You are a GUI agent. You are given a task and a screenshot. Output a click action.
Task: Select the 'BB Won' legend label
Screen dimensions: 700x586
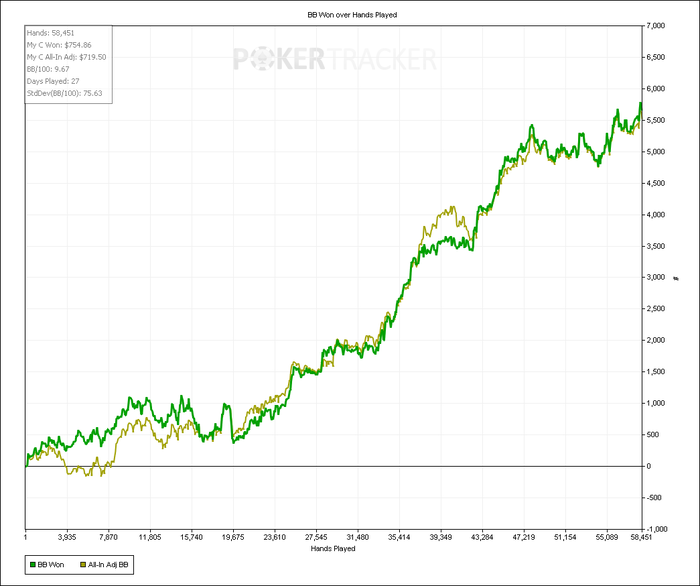pyautogui.click(x=50, y=565)
